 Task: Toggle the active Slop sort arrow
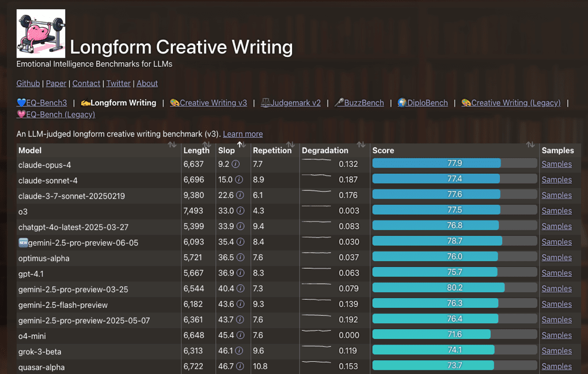[x=241, y=145]
